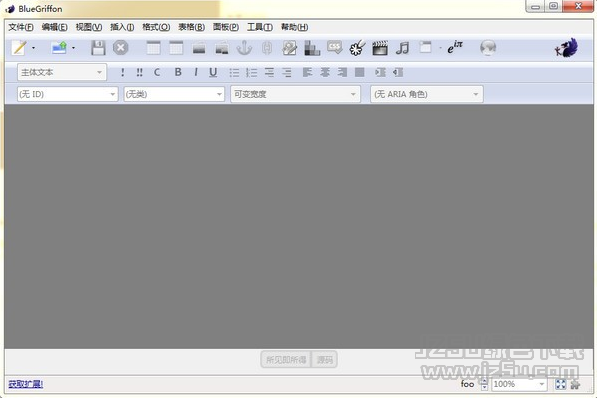Click the save floppy disk icon
Viewport: 597px width, 398px height.
(98, 48)
